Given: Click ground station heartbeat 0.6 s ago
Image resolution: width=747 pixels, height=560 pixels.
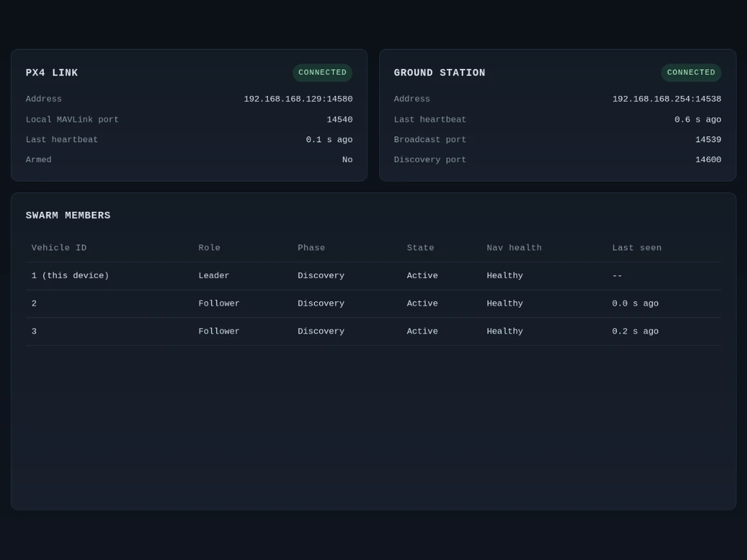Looking at the screenshot, I should pyautogui.click(x=697, y=120).
